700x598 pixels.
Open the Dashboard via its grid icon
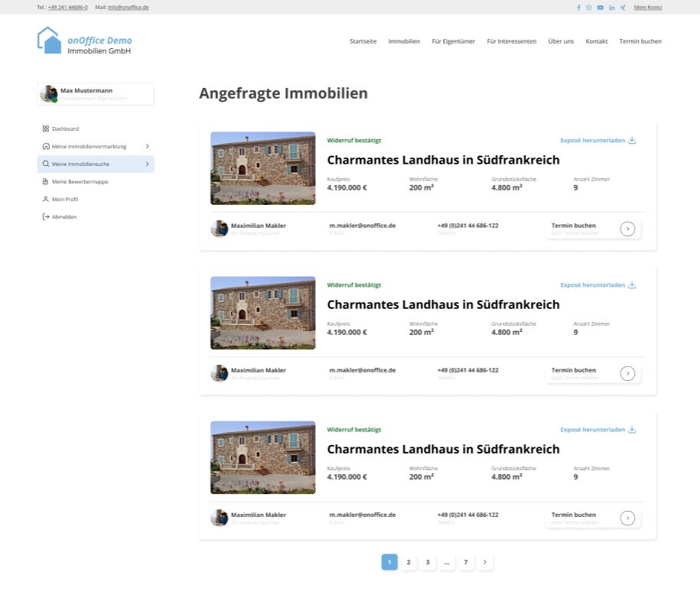click(x=45, y=128)
